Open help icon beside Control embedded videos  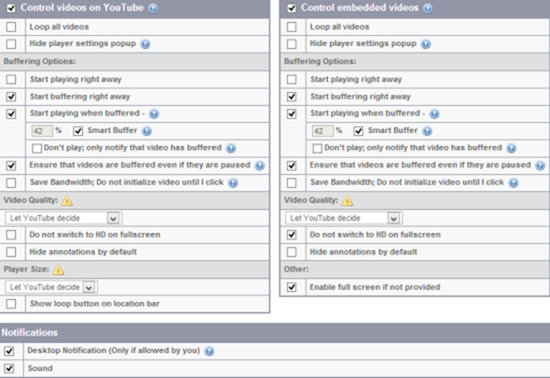(x=428, y=8)
